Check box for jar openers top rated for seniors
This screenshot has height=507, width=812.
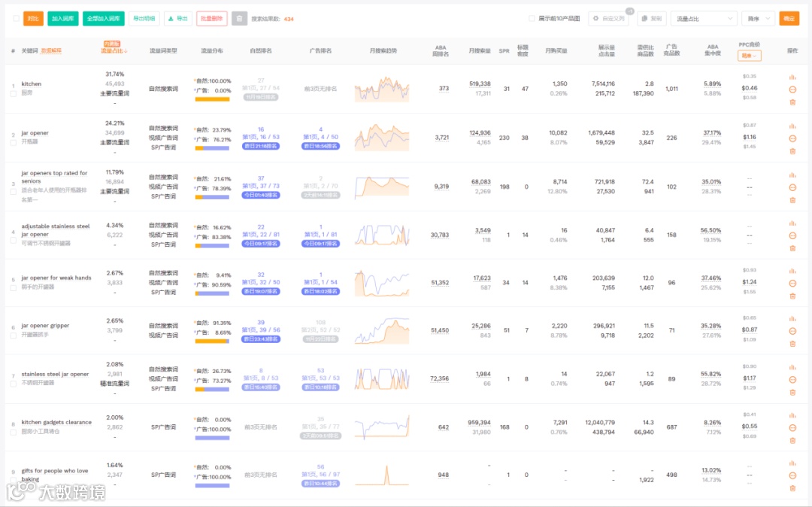pos(14,192)
